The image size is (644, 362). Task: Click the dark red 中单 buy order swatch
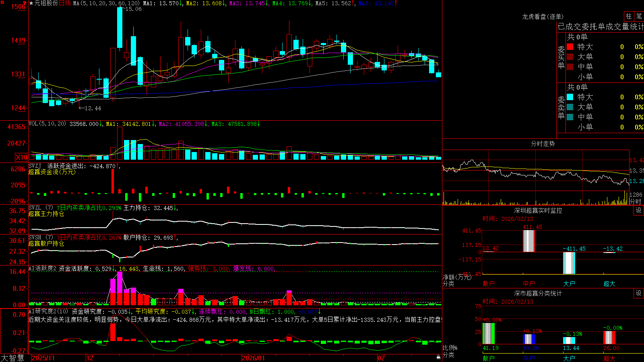click(570, 67)
